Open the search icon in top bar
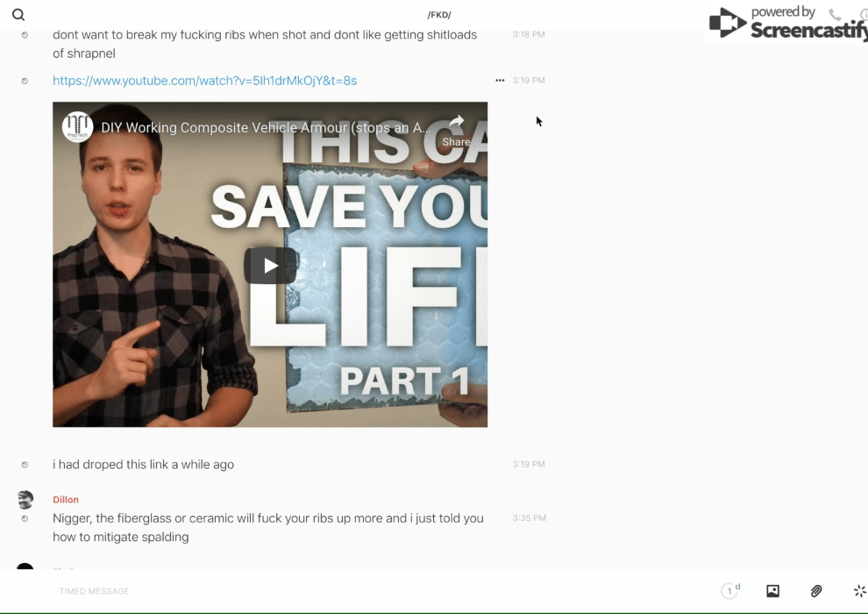The width and height of the screenshot is (868, 614). (18, 15)
